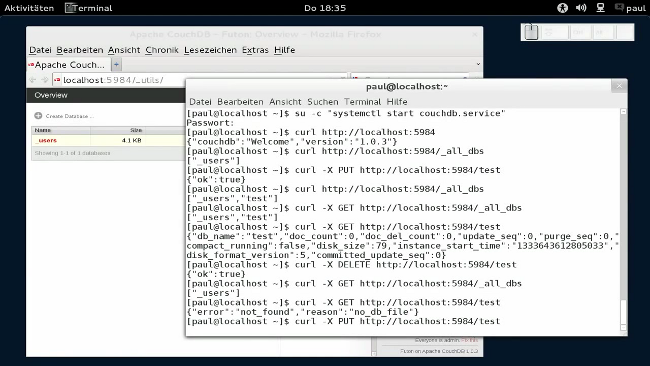
Task: Open the user menu paul
Action: point(631,8)
